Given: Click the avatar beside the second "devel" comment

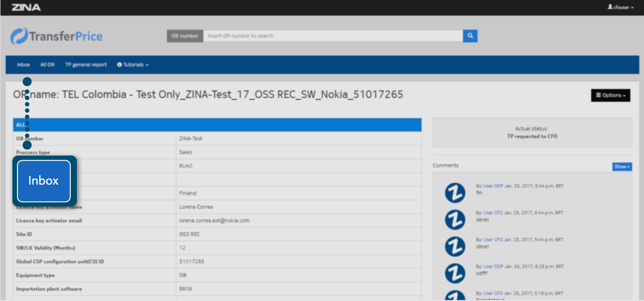Looking at the screenshot, I should point(455,246).
